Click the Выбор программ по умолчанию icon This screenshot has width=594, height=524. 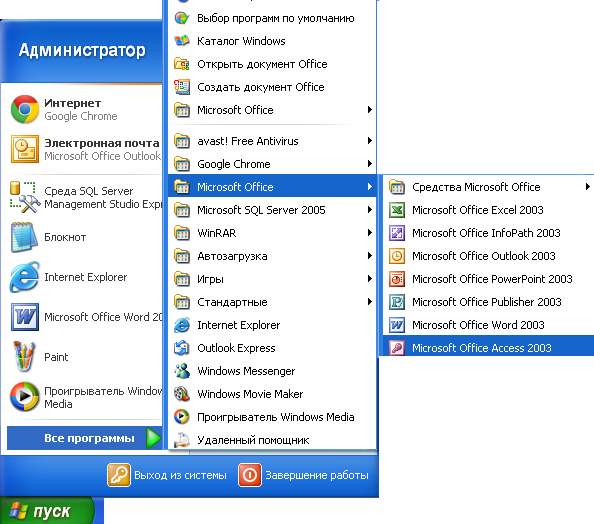[182, 18]
